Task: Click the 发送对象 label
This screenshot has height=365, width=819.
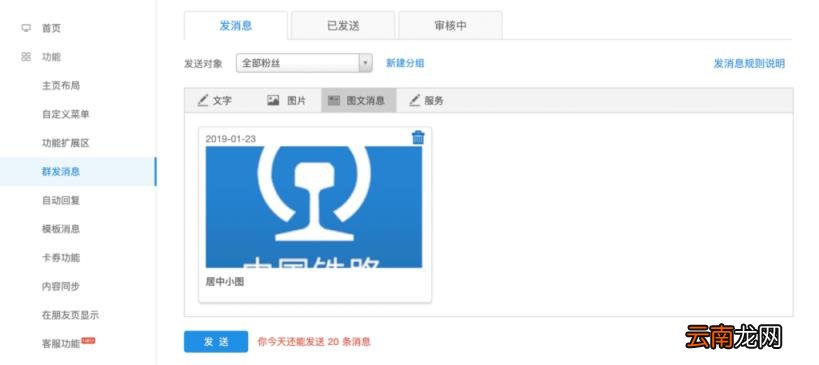Action: tap(203, 64)
